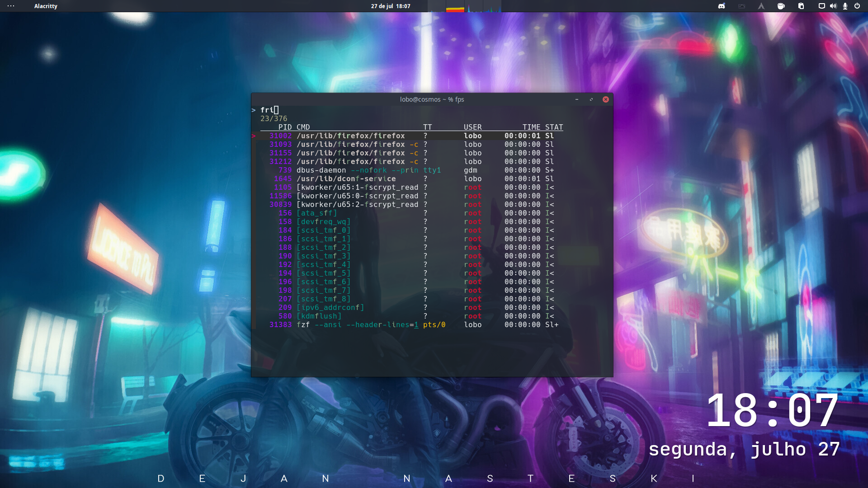The image size is (868, 488).
Task: Click the dimmed graph monitor tray icon
Action: (741, 6)
